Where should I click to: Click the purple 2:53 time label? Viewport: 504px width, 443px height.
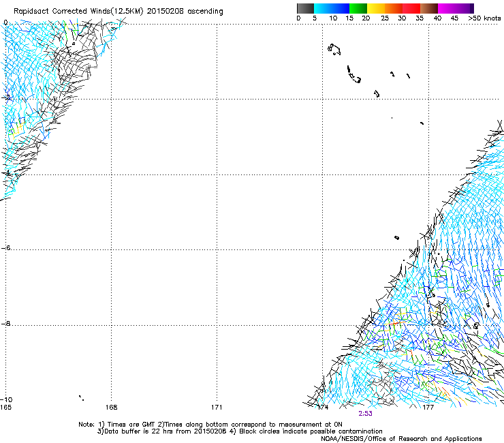[365, 414]
